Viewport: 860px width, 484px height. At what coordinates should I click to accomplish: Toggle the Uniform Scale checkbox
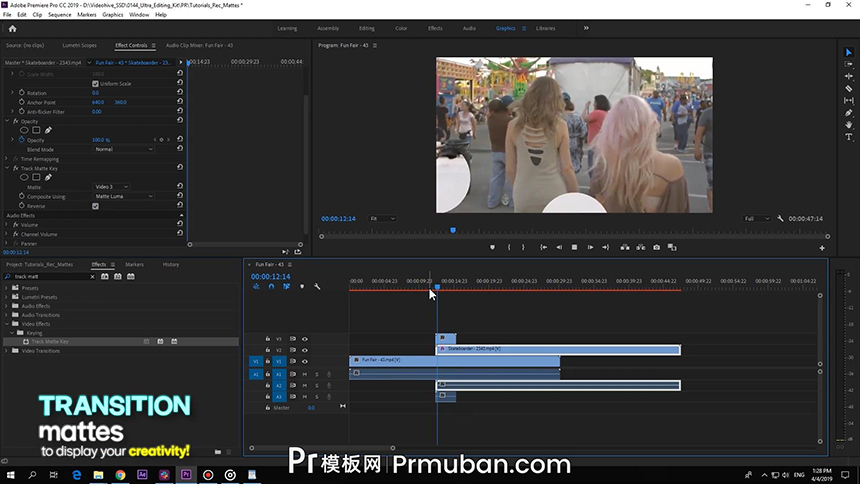pyautogui.click(x=95, y=83)
